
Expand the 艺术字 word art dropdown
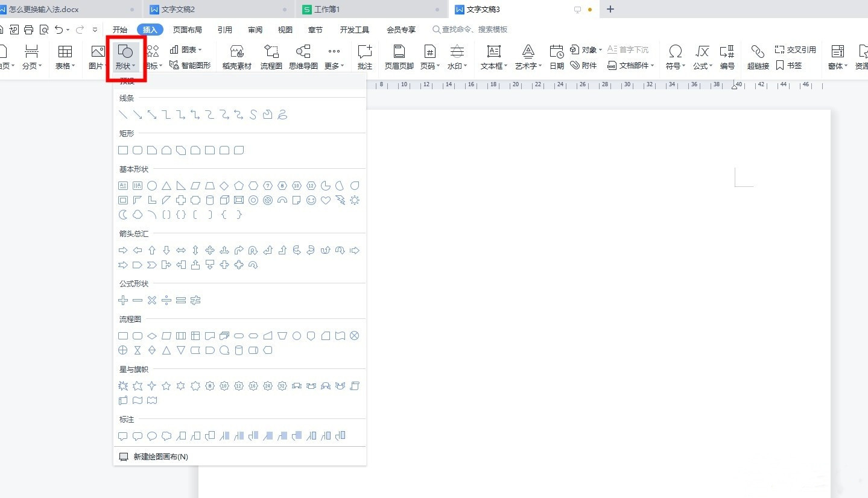coord(528,57)
